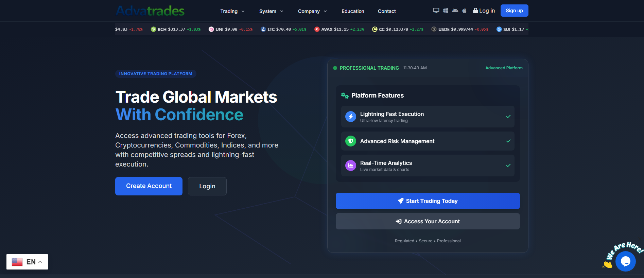Open the Contact menu item

click(x=387, y=11)
